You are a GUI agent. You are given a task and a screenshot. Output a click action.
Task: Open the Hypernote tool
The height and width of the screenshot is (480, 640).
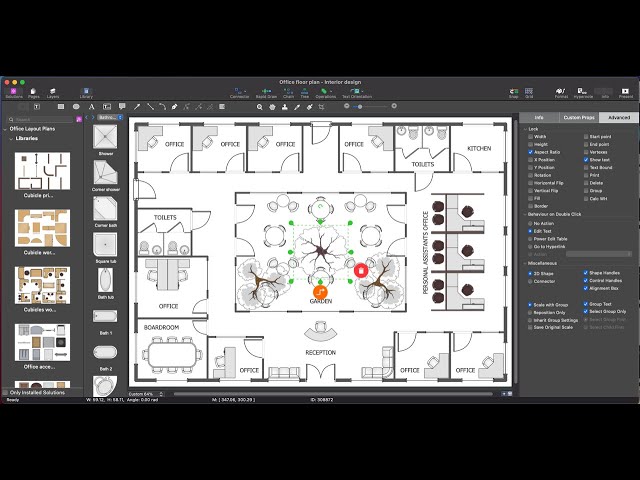point(583,93)
